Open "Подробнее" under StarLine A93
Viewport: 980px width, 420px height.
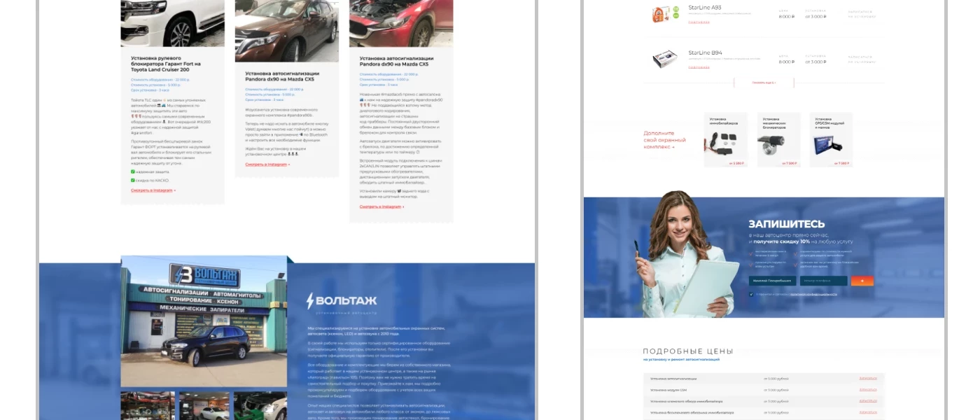click(699, 22)
